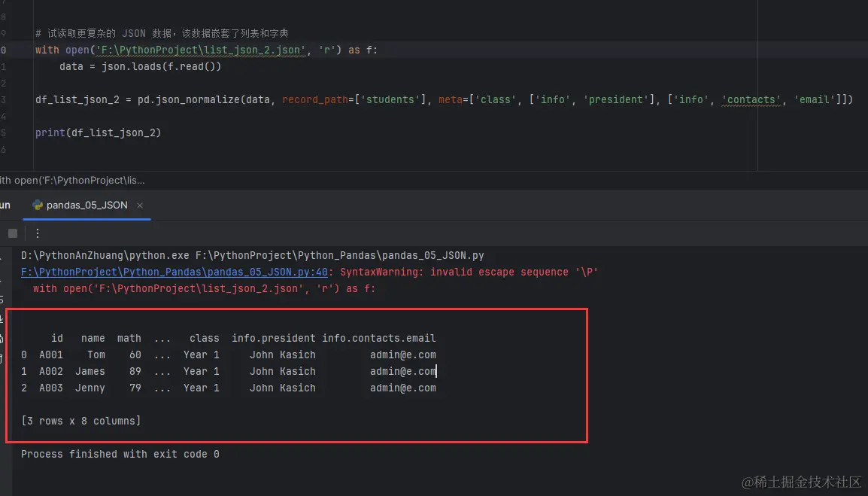Click 'pd.json_normalize' in the editor code
Viewport: 868px width, 496px height.
pyautogui.click(x=189, y=100)
